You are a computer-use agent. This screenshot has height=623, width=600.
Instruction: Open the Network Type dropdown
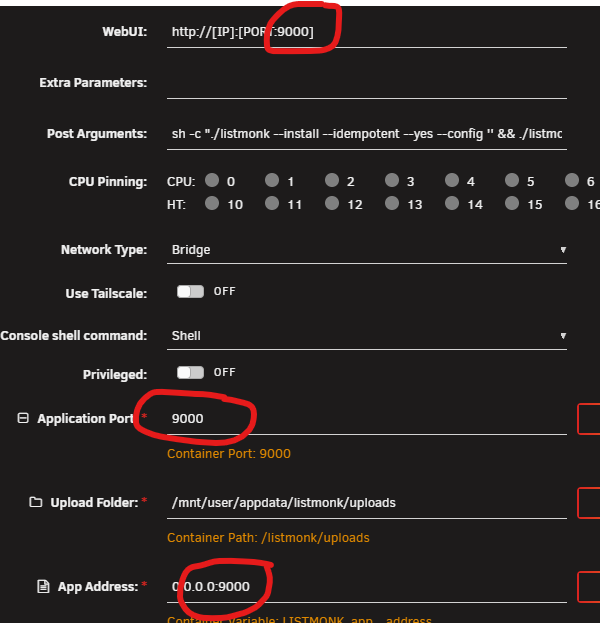click(x=367, y=250)
